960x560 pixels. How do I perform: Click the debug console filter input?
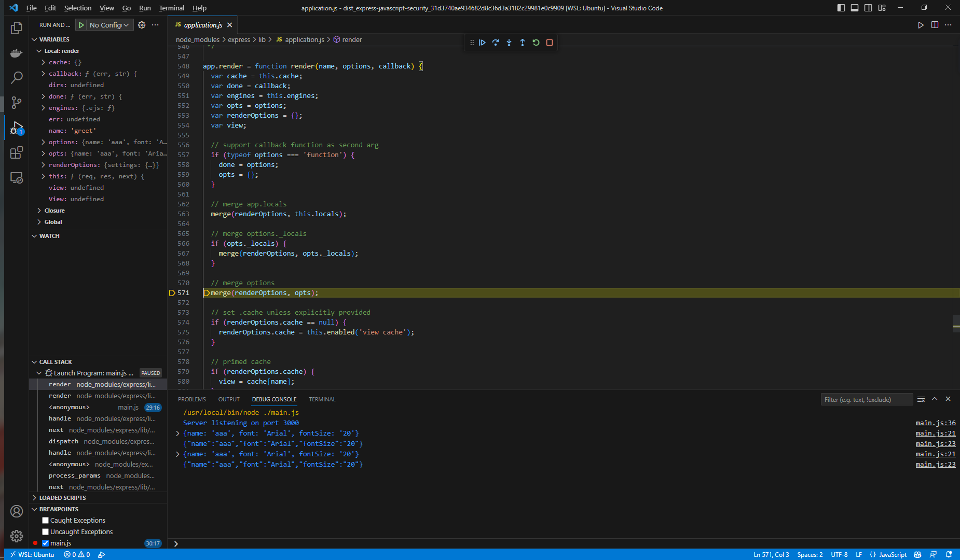867,399
